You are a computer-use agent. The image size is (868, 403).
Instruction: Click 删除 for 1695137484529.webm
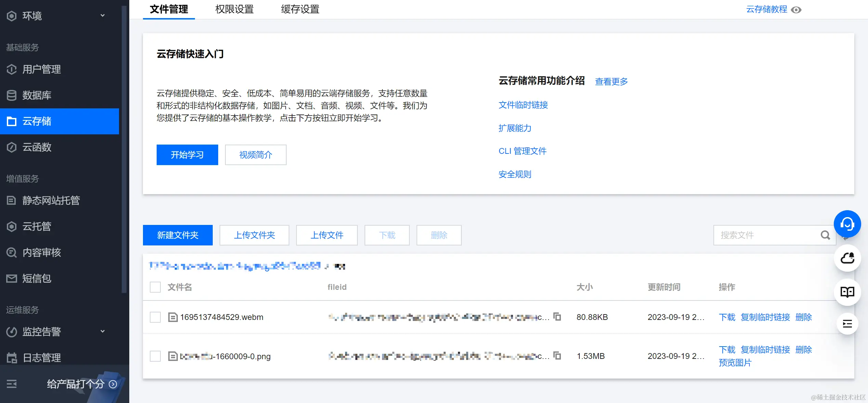pos(804,317)
